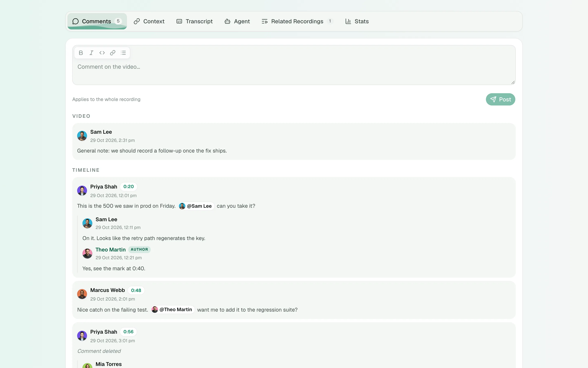
Task: Click the @Theo Martin mention chip
Action: coord(173,310)
